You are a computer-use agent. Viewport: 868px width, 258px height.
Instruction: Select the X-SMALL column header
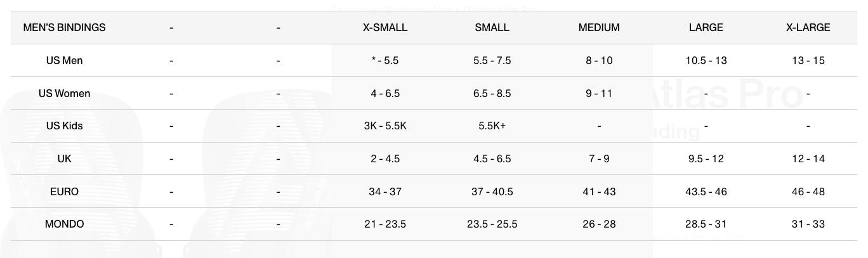(x=385, y=28)
